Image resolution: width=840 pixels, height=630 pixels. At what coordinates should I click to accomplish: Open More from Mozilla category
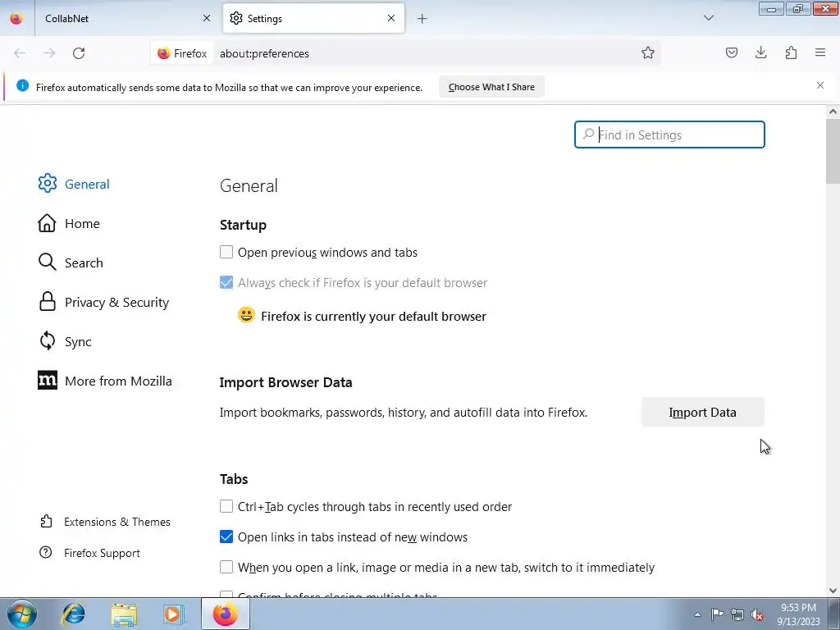pos(105,381)
